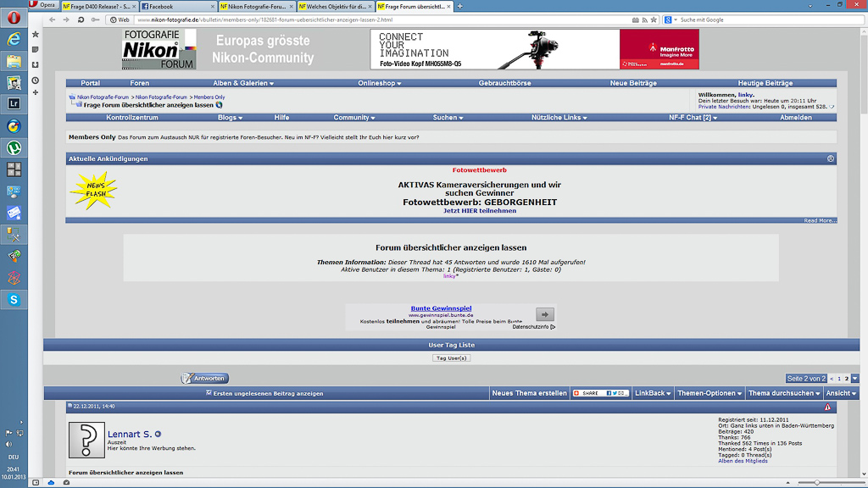Screen dimensions: 868x488
Task: Expand the Alben & Galerien menu
Action: coord(243,83)
